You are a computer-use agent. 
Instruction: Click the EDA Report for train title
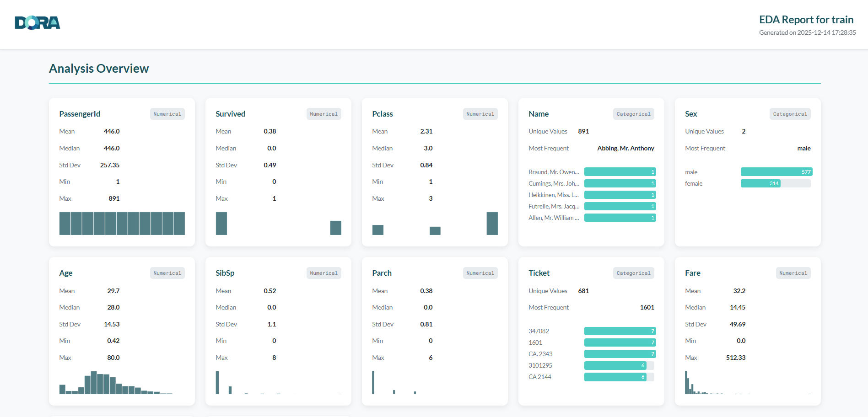point(806,19)
